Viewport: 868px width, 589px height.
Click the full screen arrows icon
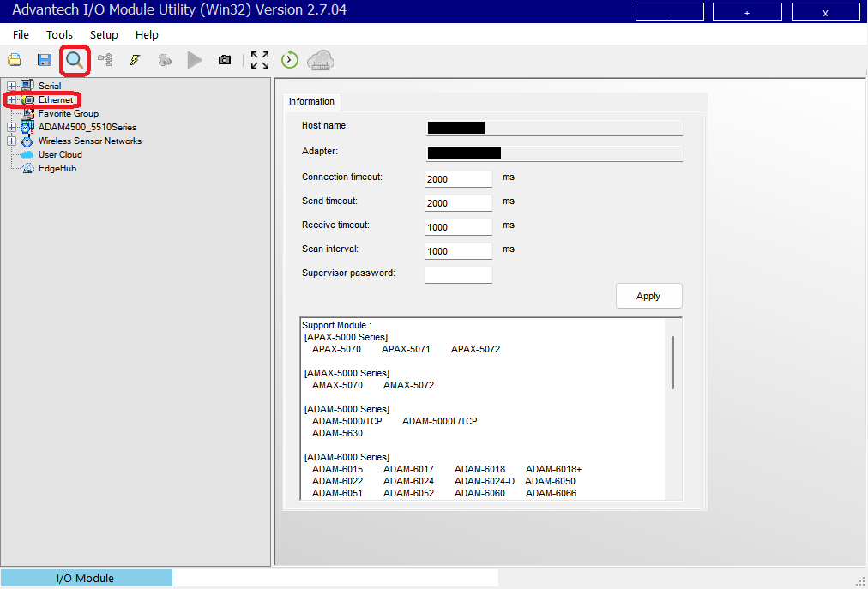coord(260,60)
